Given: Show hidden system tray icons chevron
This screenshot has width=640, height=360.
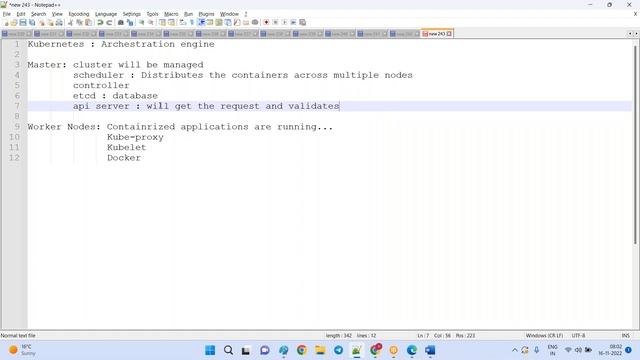Looking at the screenshot, I should 514,350.
